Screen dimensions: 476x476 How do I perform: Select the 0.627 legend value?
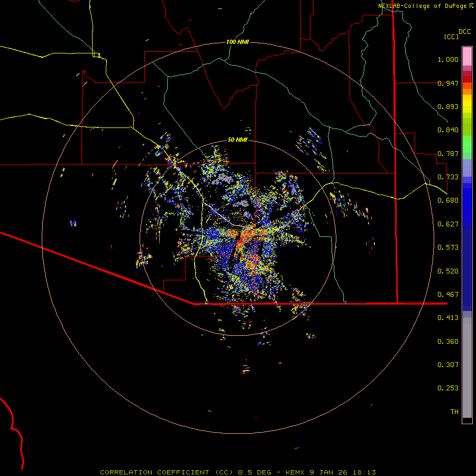tap(448, 224)
